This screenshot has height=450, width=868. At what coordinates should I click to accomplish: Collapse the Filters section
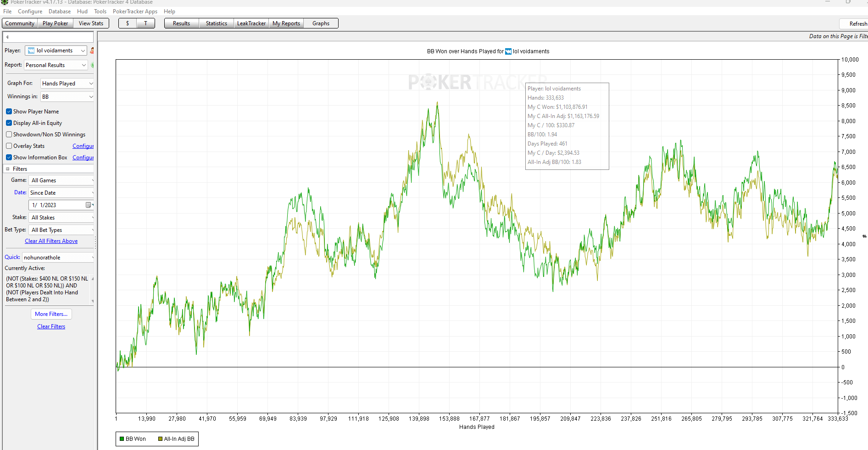tap(7, 169)
